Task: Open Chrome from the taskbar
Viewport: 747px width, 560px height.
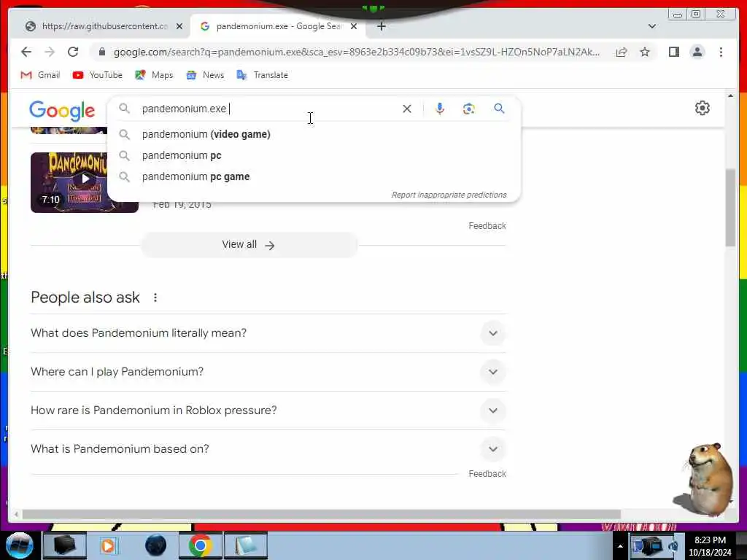Action: (x=200, y=545)
